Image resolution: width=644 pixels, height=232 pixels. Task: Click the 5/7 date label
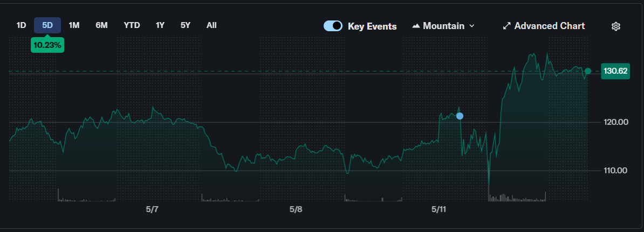[152, 209]
